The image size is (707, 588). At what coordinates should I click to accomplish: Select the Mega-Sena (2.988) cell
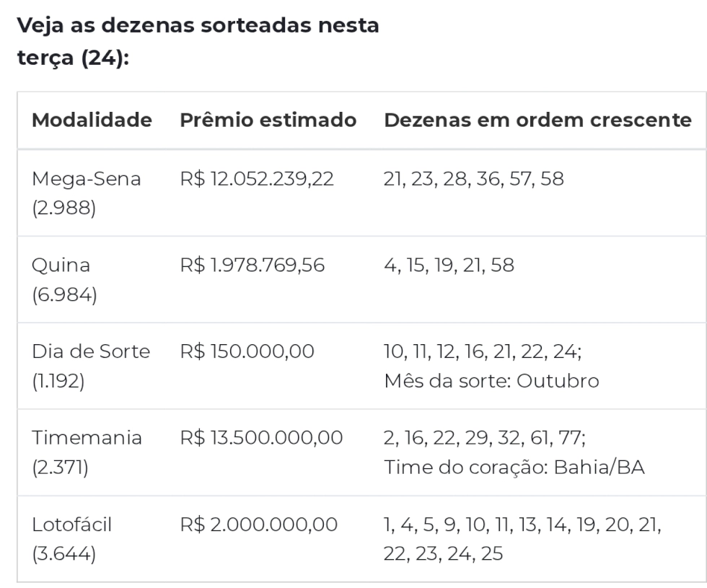(86, 193)
